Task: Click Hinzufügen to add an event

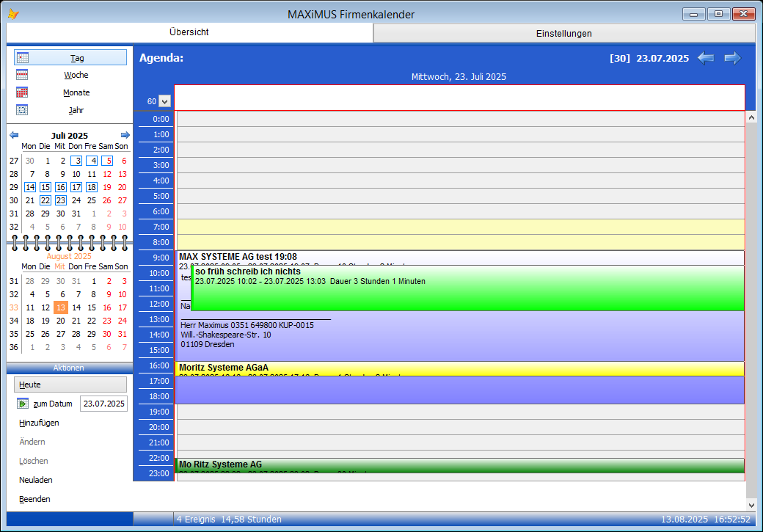Action: (39, 423)
